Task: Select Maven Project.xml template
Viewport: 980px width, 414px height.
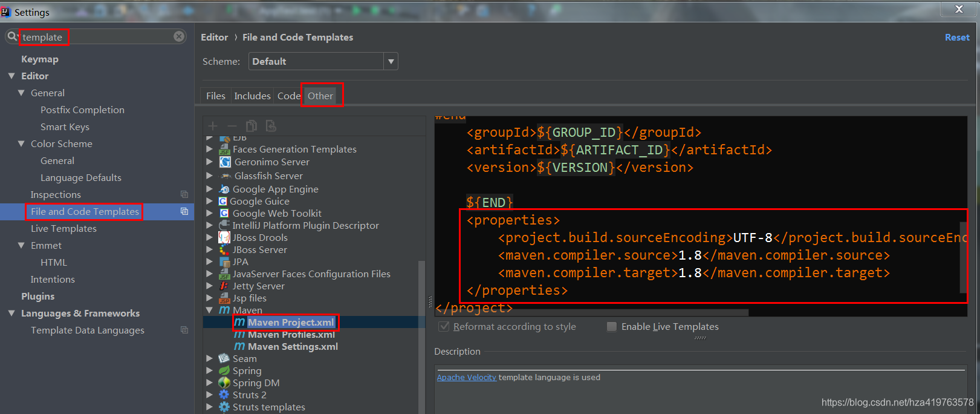Action: tap(290, 323)
